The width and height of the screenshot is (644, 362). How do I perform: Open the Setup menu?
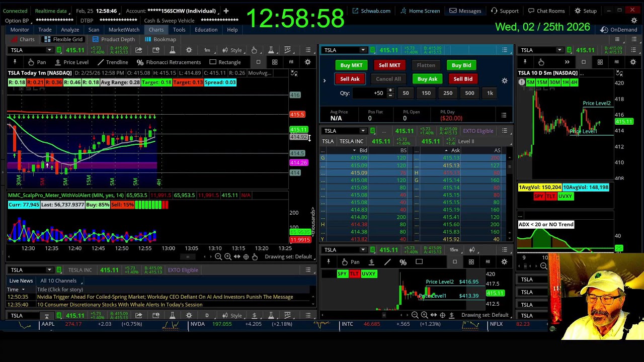585,11
